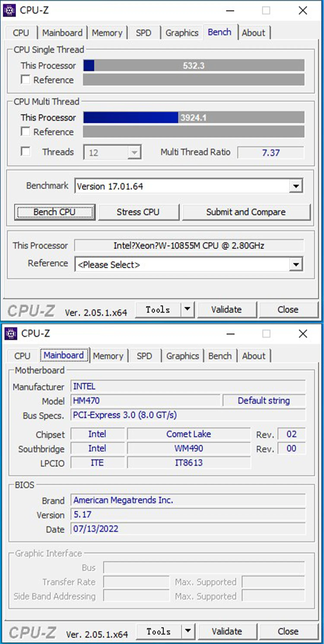Screen dimensions: 324x644
Task: Select Mainboard tab in bottom window
Action: (x=64, y=355)
